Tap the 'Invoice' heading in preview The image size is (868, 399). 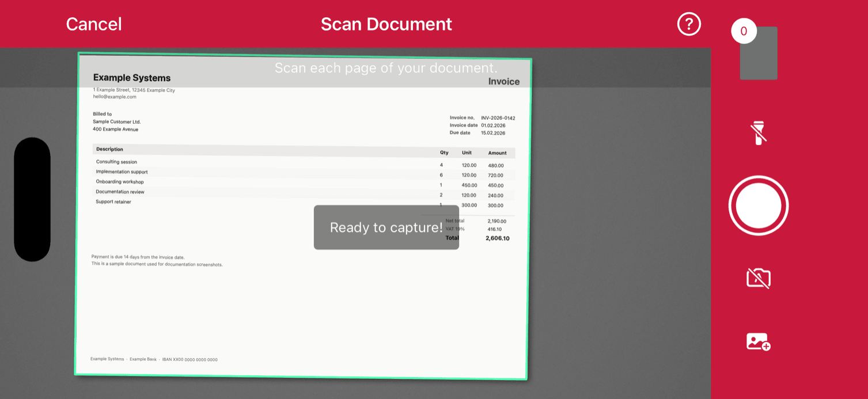504,82
